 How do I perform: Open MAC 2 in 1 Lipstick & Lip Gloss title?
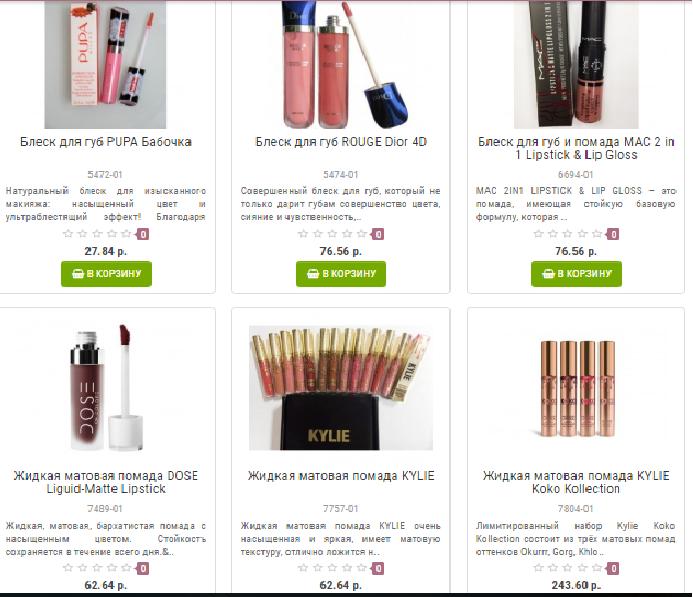[576, 148]
